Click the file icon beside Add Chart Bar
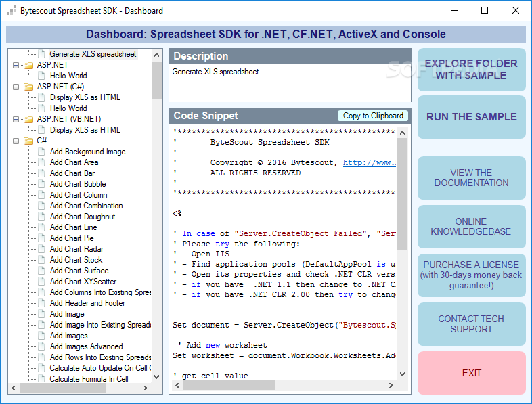 (41, 173)
